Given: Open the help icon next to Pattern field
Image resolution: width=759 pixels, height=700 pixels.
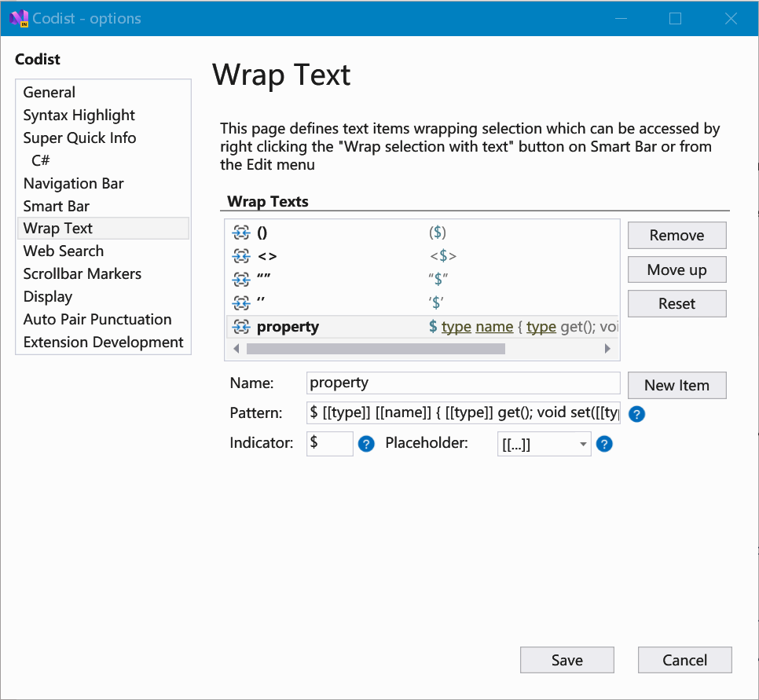Looking at the screenshot, I should click(x=636, y=414).
